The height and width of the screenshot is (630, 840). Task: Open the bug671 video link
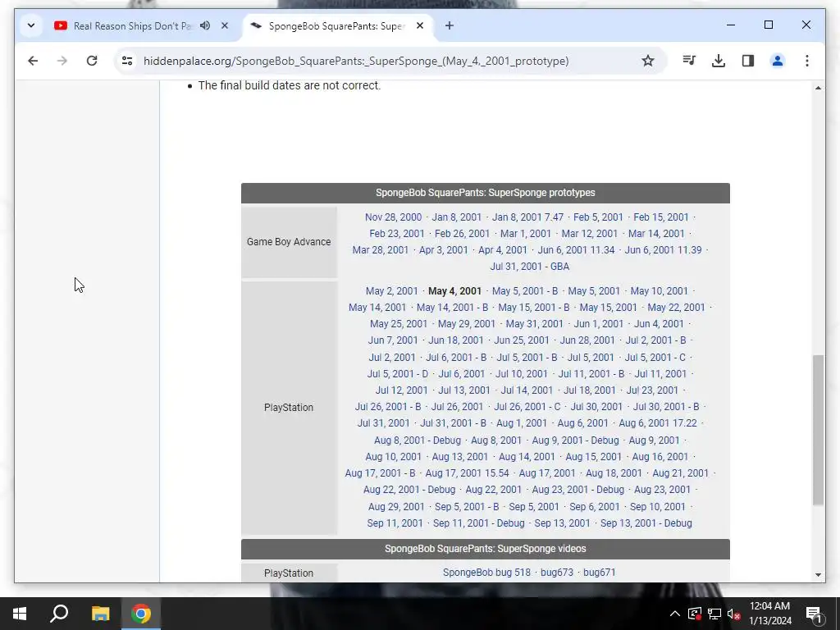pyautogui.click(x=599, y=573)
